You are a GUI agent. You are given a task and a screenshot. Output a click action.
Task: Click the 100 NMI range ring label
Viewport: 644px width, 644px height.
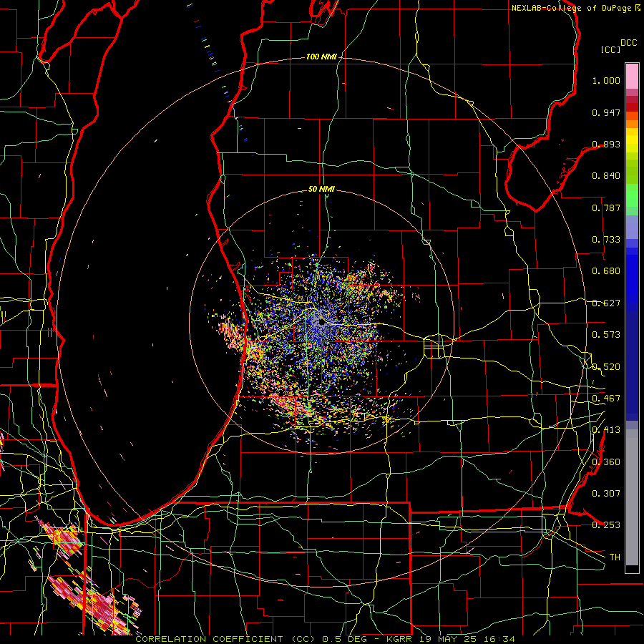(x=321, y=57)
